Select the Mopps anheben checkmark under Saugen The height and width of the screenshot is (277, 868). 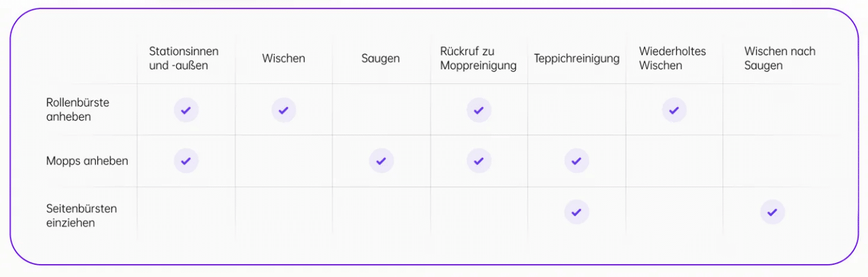pos(382,161)
